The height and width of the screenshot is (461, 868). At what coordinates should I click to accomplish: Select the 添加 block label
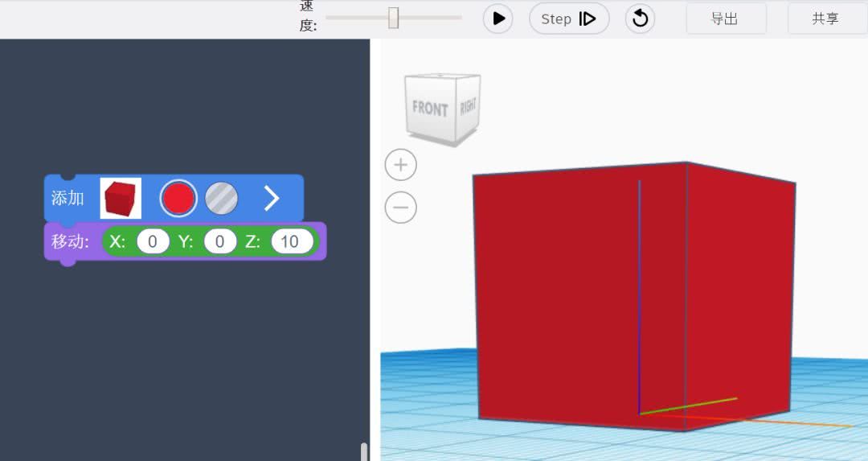(68, 198)
